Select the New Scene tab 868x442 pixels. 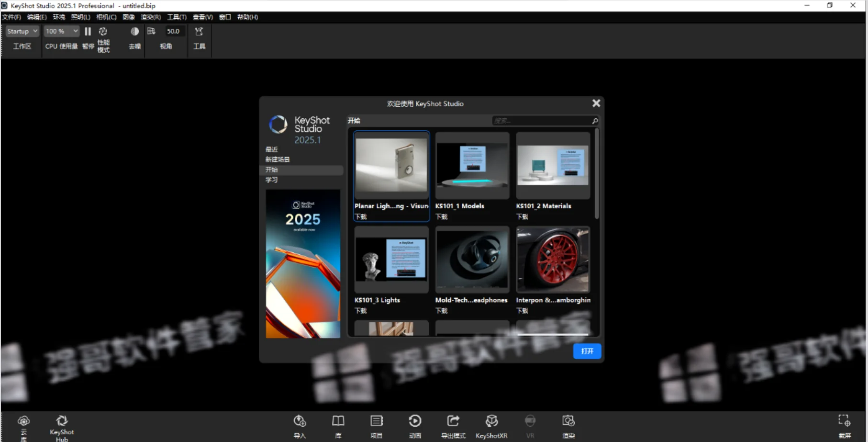coord(278,159)
